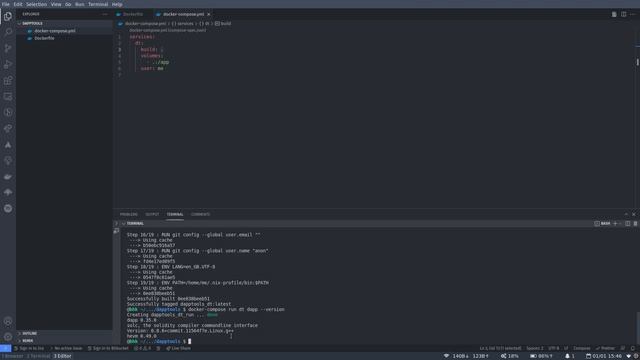Open the Explorer view in activity bar

pyautogui.click(x=8, y=16)
